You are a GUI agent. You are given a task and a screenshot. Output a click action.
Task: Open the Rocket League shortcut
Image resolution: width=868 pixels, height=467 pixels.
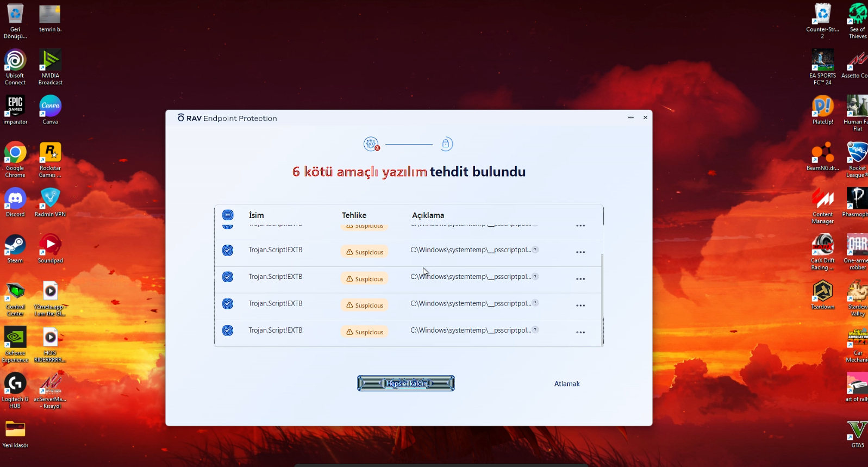coord(857,160)
